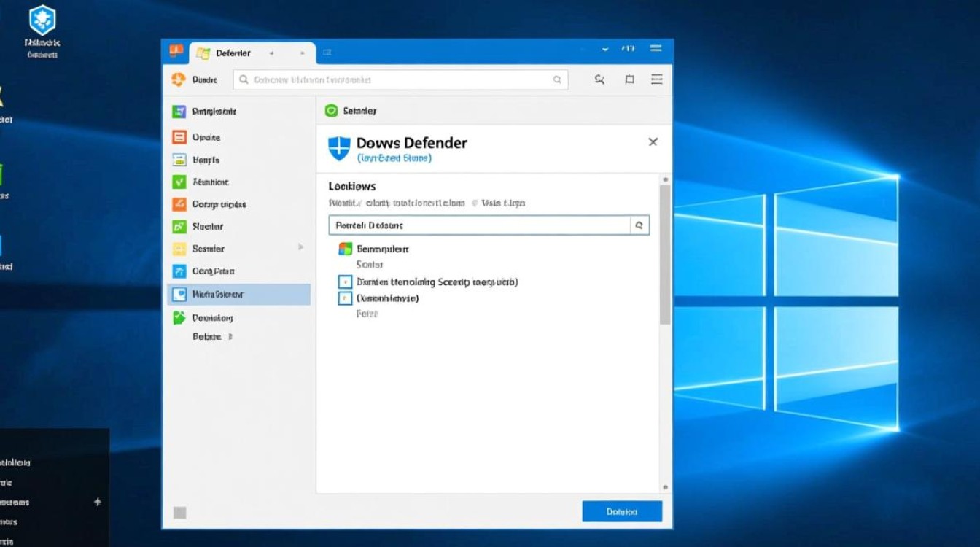Open the dropdown arrow on the title bar

[603, 49]
